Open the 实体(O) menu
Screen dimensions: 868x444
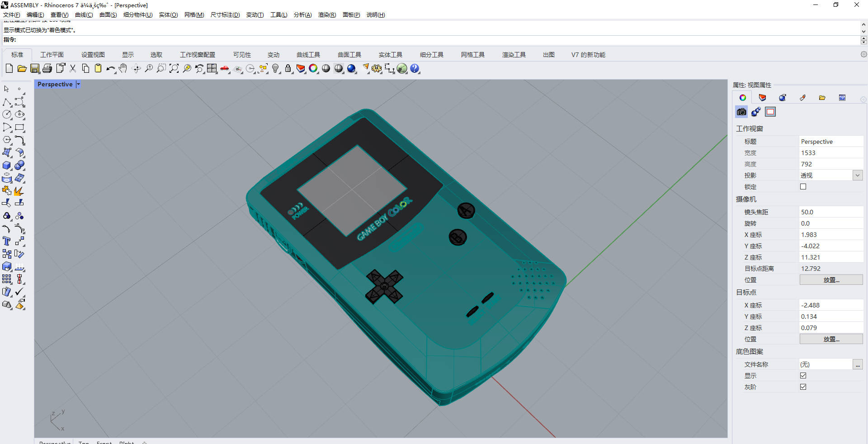pos(168,15)
